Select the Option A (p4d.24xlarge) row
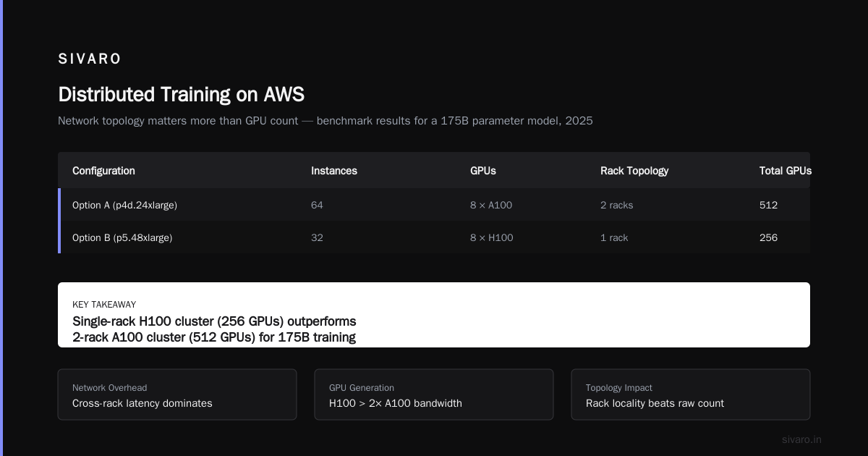 (x=434, y=205)
